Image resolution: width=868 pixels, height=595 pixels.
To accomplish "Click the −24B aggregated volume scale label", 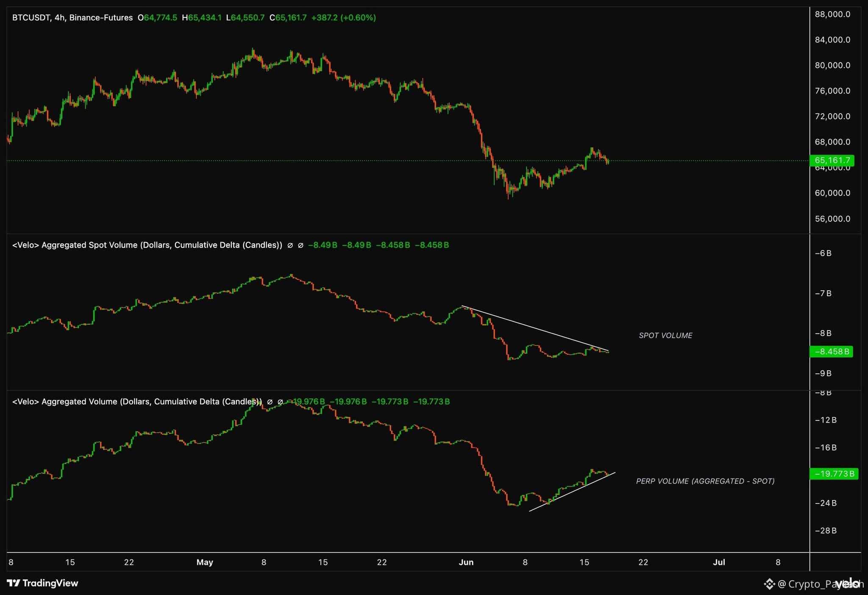I will coord(826,503).
